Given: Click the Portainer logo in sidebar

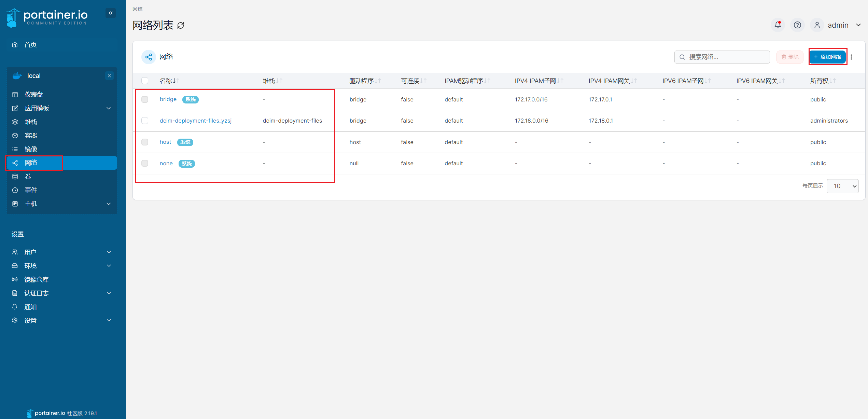Looking at the screenshot, I should [x=47, y=17].
